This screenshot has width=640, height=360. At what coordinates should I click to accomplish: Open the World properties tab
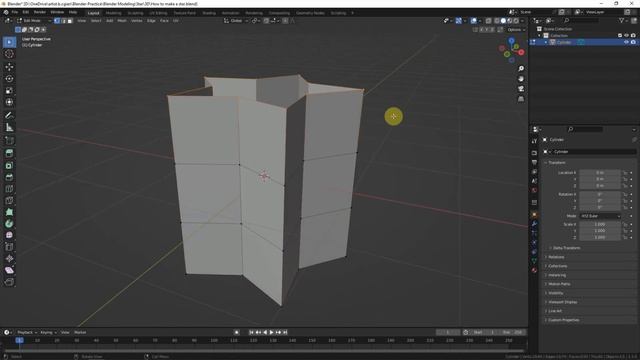click(534, 190)
